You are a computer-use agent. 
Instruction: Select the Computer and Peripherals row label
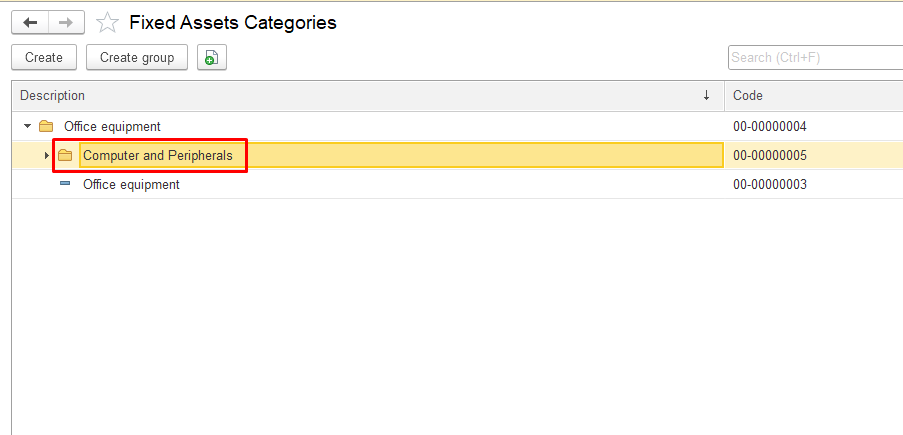point(158,156)
